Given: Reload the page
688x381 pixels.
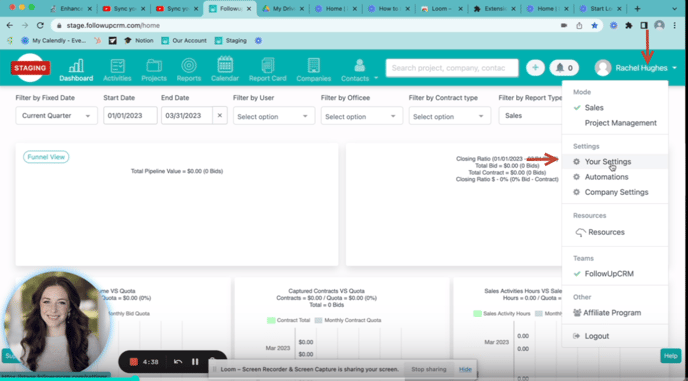Looking at the screenshot, I should click(x=40, y=25).
